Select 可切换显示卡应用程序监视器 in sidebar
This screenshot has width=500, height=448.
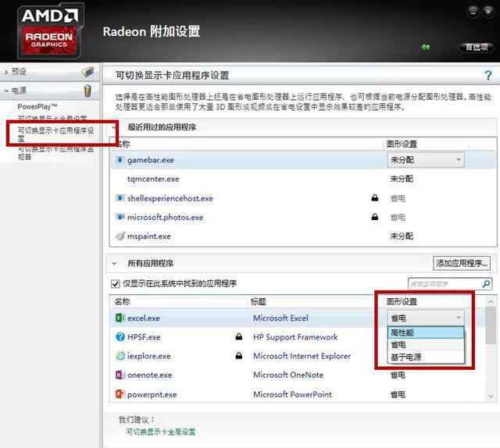pos(55,153)
